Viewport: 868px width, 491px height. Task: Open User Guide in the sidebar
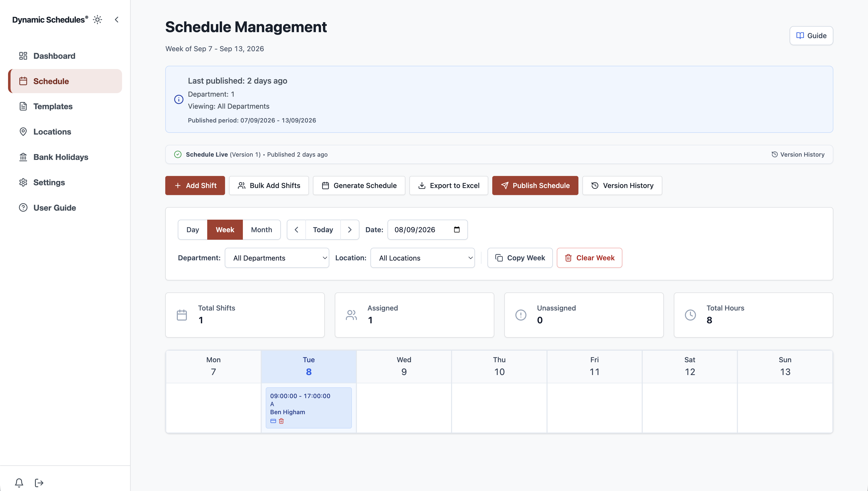pyautogui.click(x=65, y=208)
